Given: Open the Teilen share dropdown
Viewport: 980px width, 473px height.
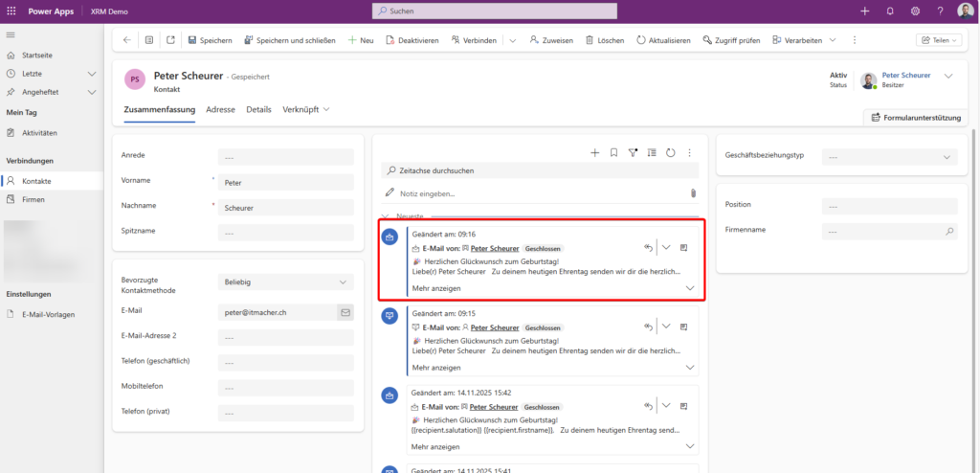Looking at the screenshot, I should click(x=938, y=40).
